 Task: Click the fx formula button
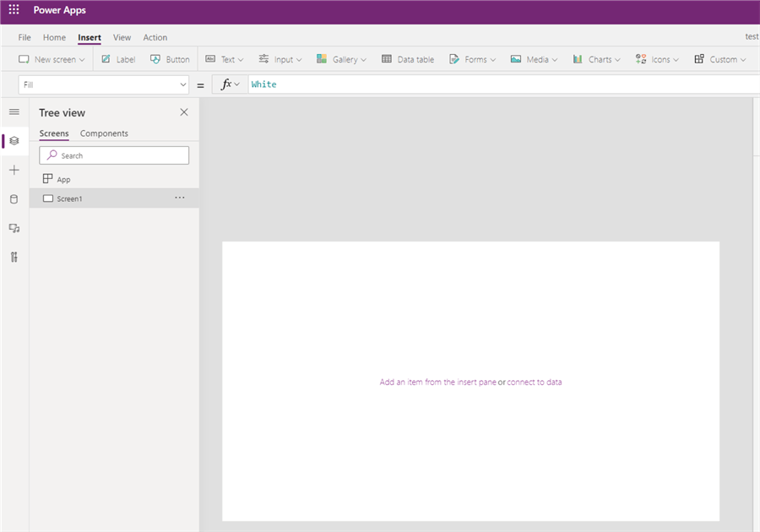pos(231,84)
